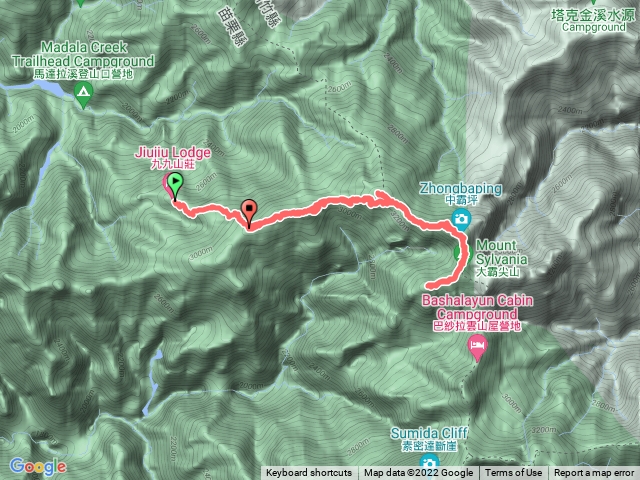Select Madala Creek Trailhead campground tent icon
This screenshot has height=480, width=640.
pos(84,95)
